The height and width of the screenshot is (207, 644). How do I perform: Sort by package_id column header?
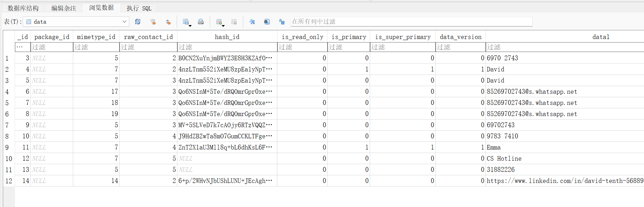pos(52,37)
